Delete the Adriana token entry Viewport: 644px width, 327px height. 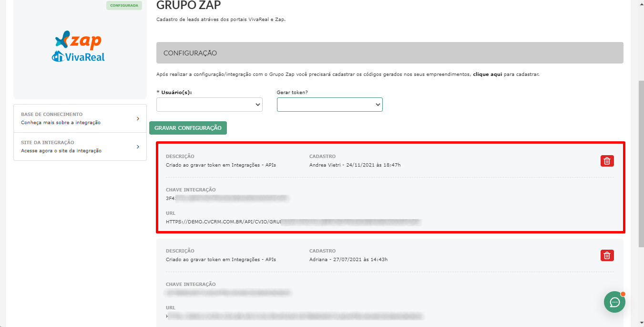click(x=607, y=255)
